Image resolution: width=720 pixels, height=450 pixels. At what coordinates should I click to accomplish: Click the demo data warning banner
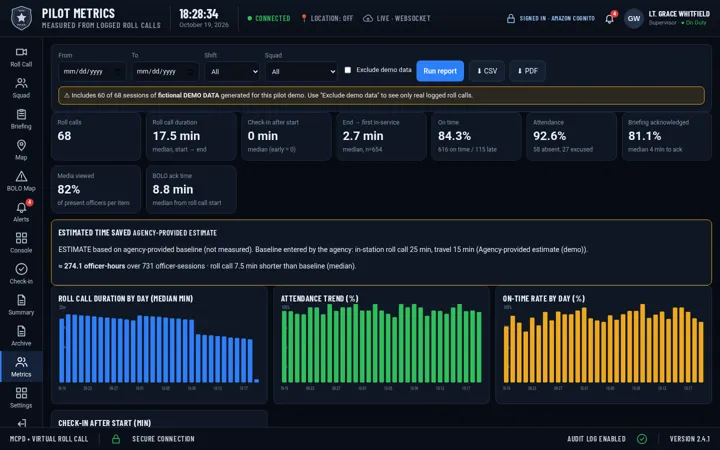(x=381, y=96)
